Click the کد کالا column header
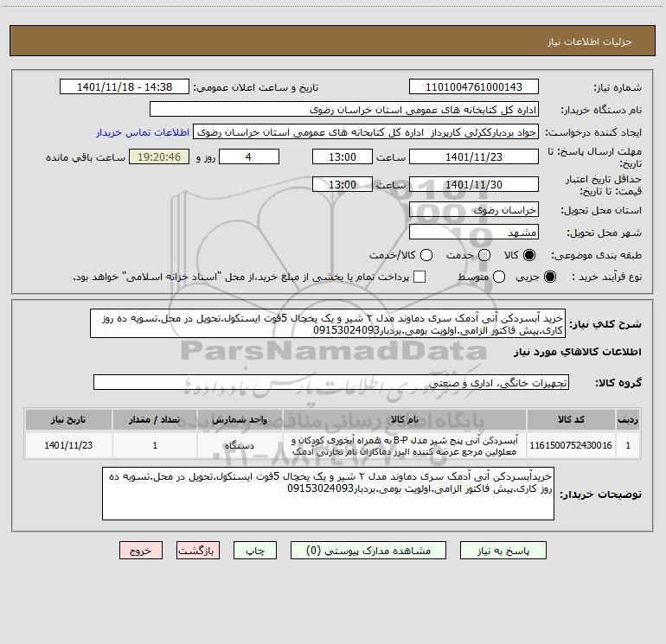Screen dimensions: 666x644 click(x=571, y=419)
